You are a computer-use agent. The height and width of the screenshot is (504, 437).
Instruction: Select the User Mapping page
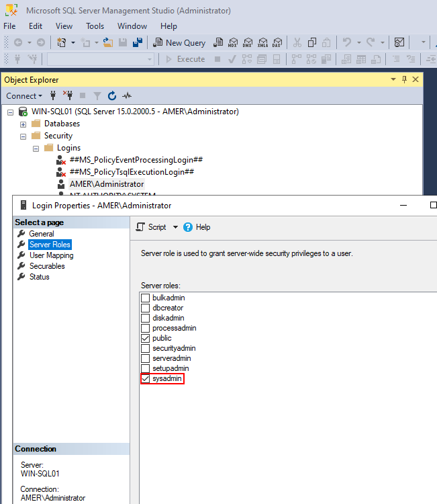(51, 255)
